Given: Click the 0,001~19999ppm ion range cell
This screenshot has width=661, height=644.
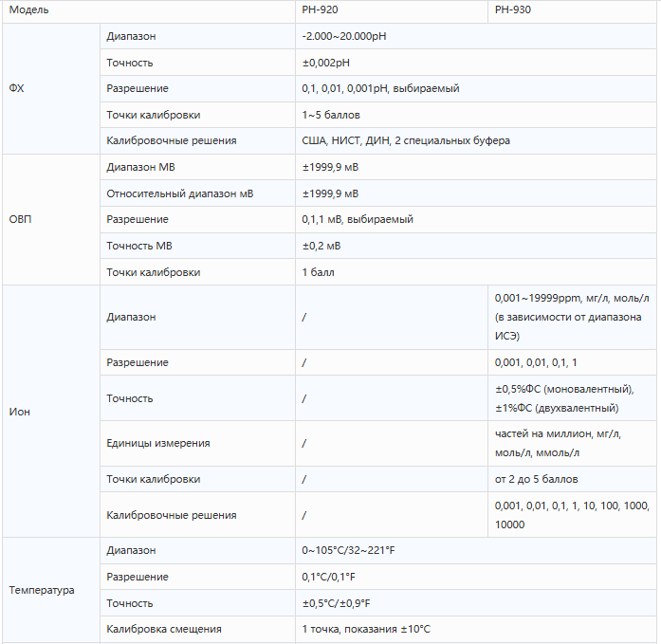Looking at the screenshot, I should [572, 318].
